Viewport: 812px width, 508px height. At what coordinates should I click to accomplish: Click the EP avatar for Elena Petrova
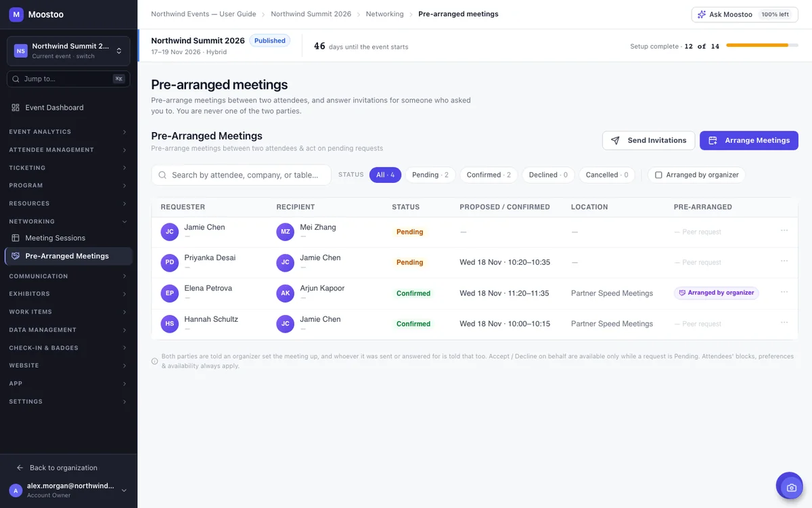coord(170,293)
